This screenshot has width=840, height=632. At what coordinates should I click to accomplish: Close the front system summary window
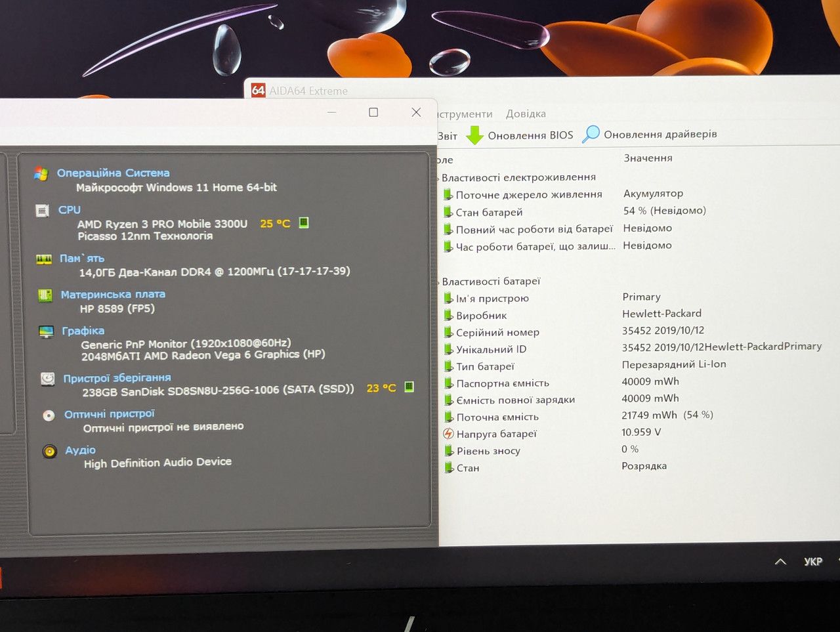tap(416, 112)
